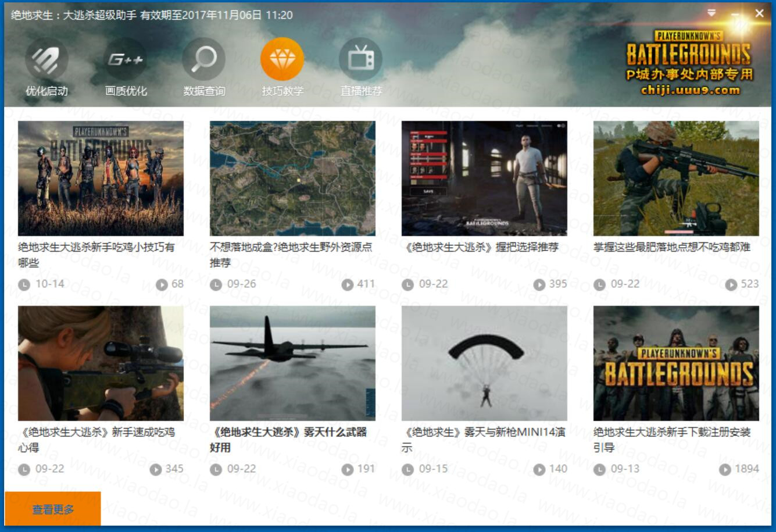776x532 pixels.
Task: Click the 数据查询 label
Action: 204,91
